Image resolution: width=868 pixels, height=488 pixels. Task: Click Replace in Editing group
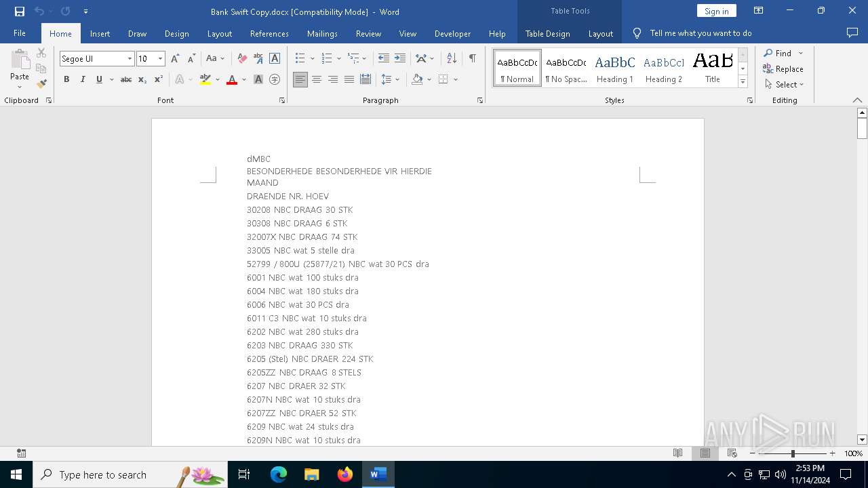(x=783, y=68)
